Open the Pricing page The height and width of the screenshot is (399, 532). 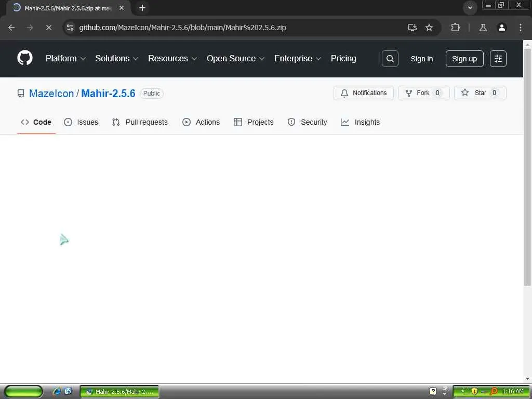click(x=343, y=58)
